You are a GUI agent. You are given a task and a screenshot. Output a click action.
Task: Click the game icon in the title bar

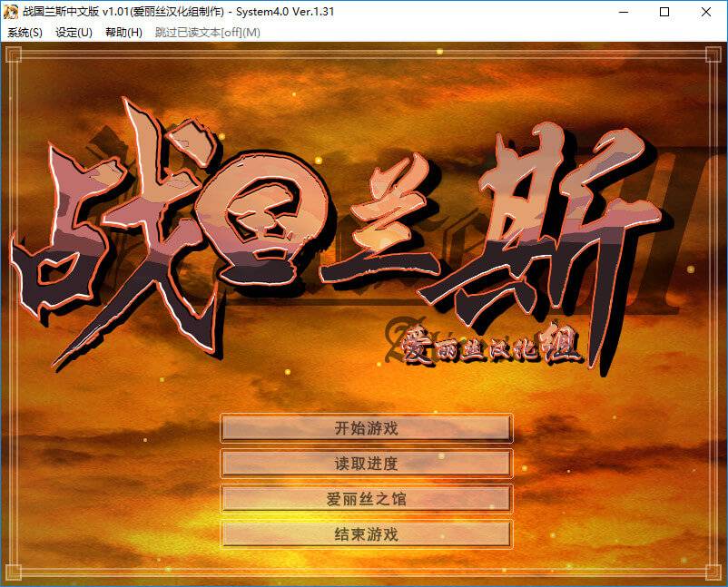11,12
